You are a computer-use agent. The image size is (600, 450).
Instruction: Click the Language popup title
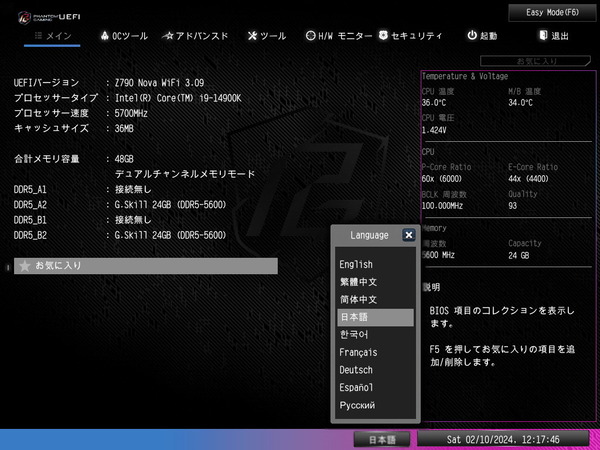click(x=369, y=235)
